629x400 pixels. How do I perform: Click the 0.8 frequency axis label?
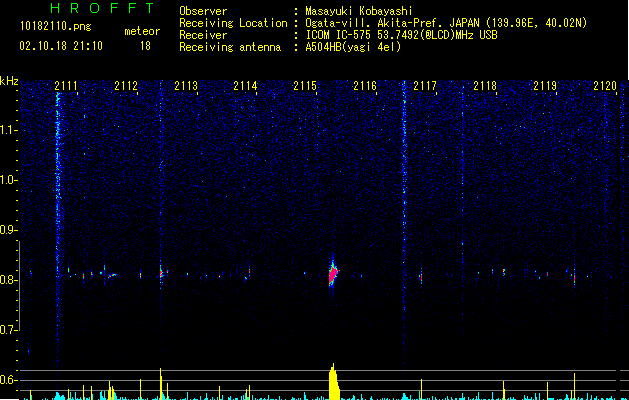pos(9,280)
